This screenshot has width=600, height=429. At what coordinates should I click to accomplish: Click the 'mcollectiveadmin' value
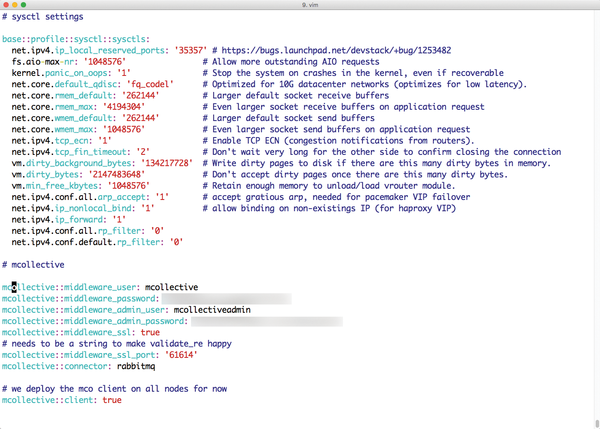(212, 310)
